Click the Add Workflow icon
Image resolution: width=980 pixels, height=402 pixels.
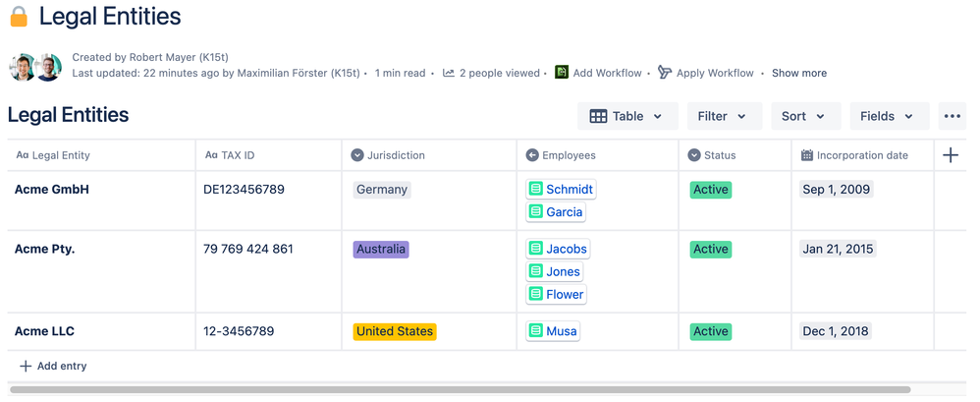coord(562,73)
